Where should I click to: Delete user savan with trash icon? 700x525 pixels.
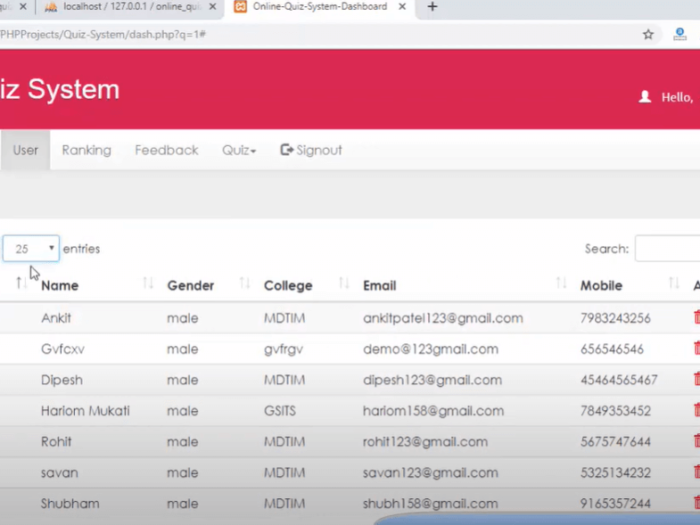pos(697,471)
